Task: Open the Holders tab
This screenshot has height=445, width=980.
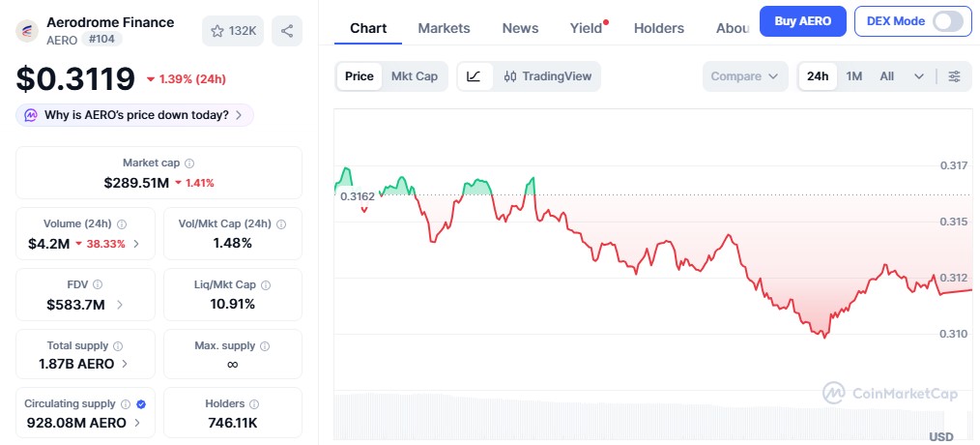Action: point(659,28)
